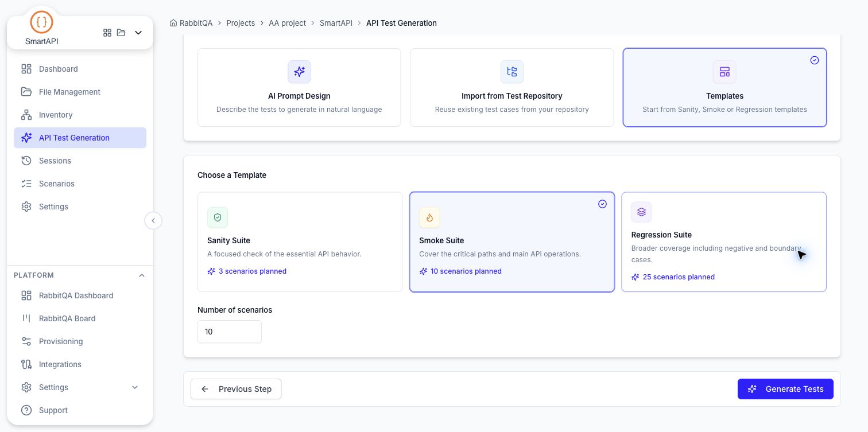
Task: Navigate to SmartAPI in the breadcrumb trail
Action: [336, 23]
